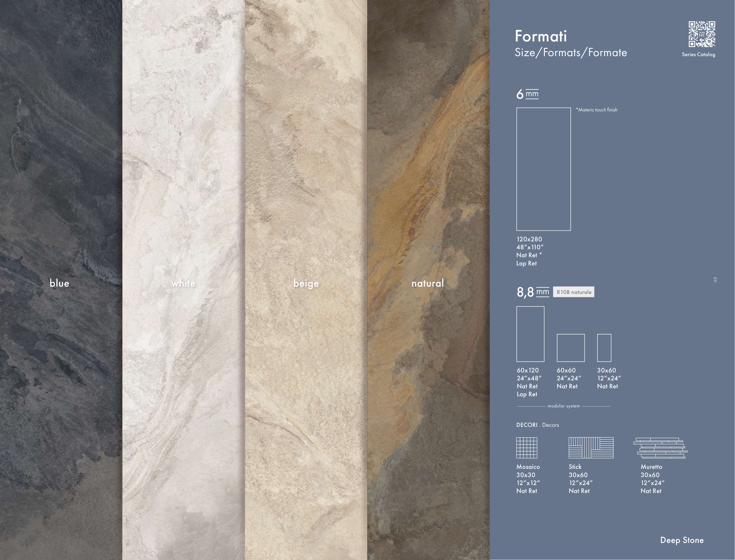Click the Formati heading
Screen dimensions: 735x560
[541, 36]
